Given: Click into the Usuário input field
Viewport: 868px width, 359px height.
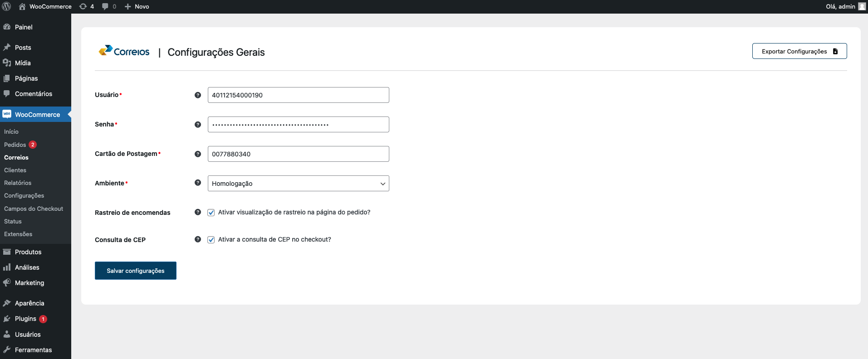Looking at the screenshot, I should 298,95.
